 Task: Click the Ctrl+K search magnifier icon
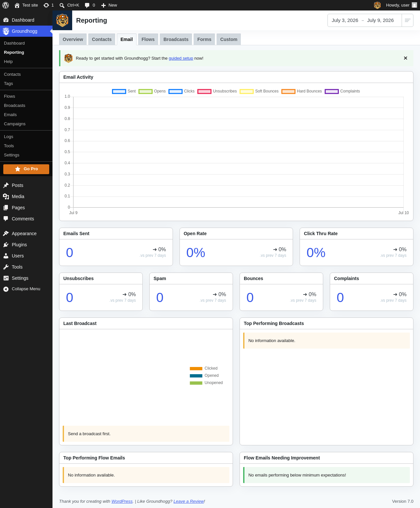(62, 5)
